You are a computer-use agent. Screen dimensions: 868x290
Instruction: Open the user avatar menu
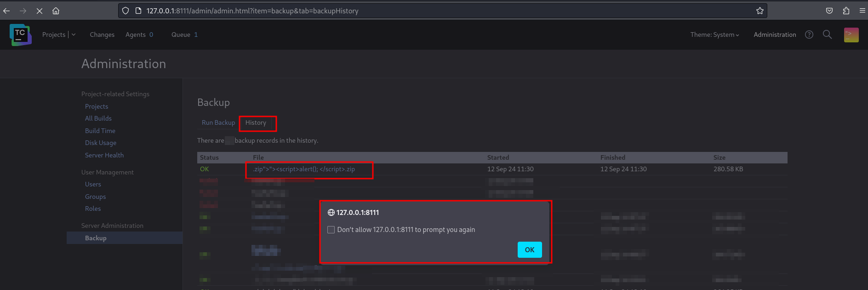click(851, 35)
